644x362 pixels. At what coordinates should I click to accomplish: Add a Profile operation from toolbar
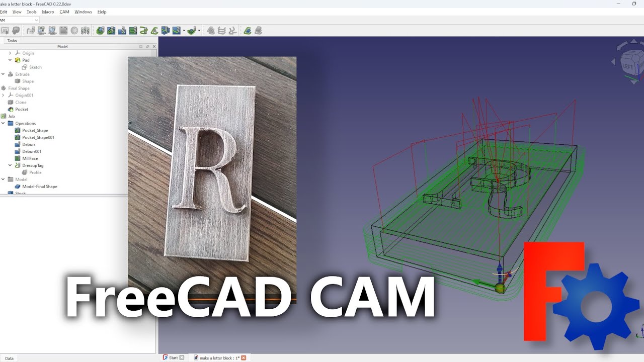tap(100, 31)
